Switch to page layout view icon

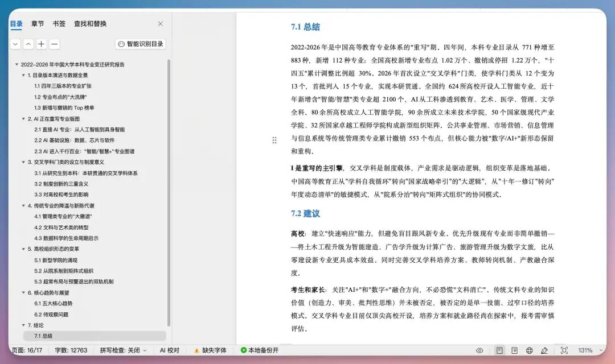coord(499,350)
